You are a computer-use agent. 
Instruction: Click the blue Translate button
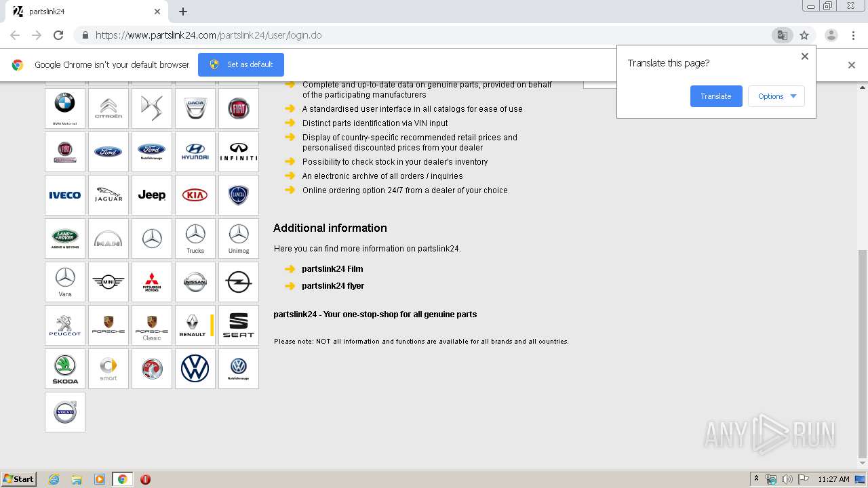click(x=716, y=96)
